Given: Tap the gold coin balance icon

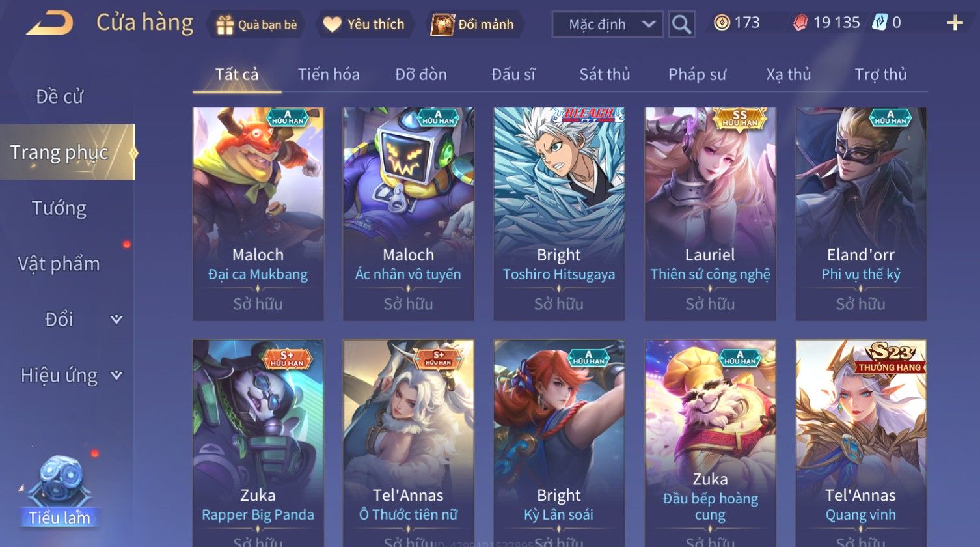Looking at the screenshot, I should 722,23.
